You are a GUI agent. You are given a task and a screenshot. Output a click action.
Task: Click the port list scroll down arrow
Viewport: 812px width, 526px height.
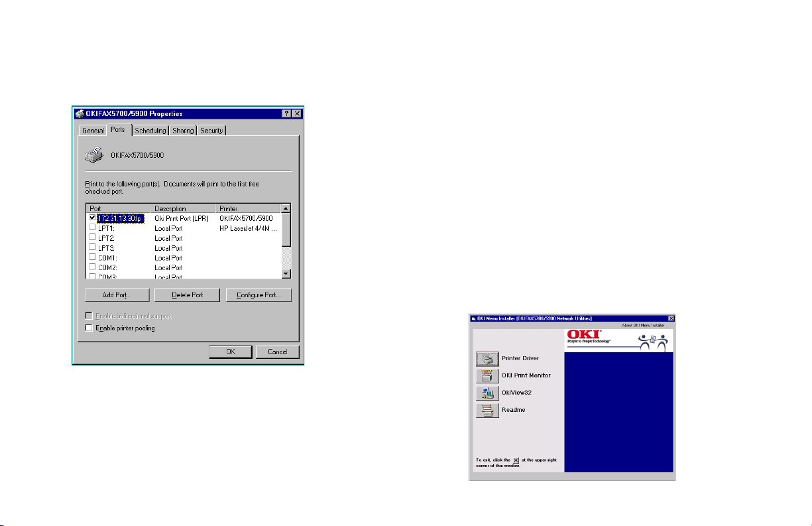click(x=286, y=273)
